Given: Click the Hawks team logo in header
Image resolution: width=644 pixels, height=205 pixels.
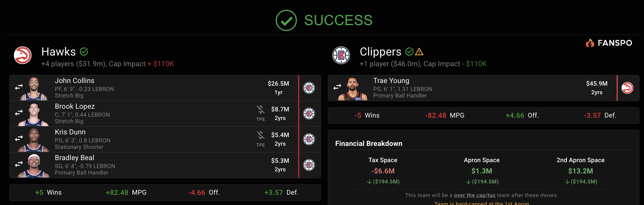Looking at the screenshot, I should pyautogui.click(x=23, y=55).
